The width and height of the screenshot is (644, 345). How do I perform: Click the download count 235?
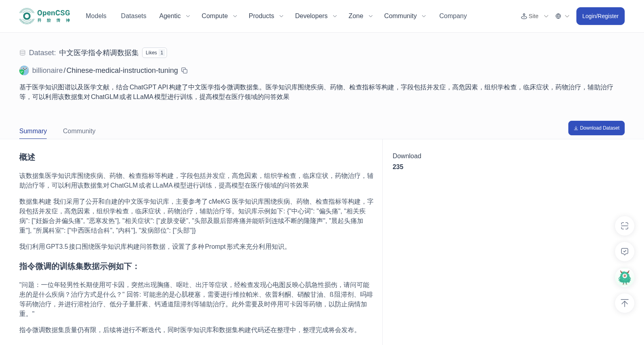click(398, 167)
